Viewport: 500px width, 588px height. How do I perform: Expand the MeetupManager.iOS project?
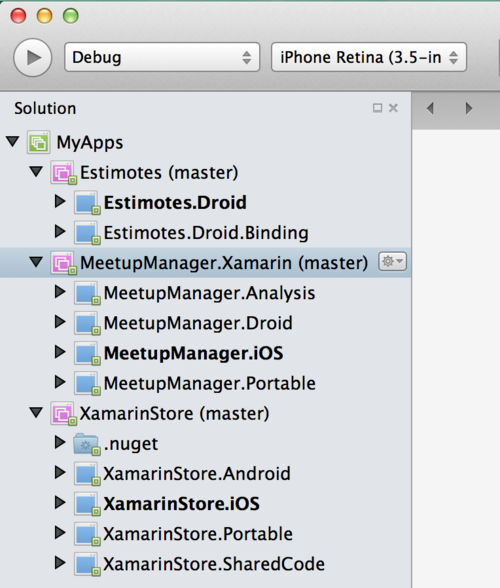60,352
